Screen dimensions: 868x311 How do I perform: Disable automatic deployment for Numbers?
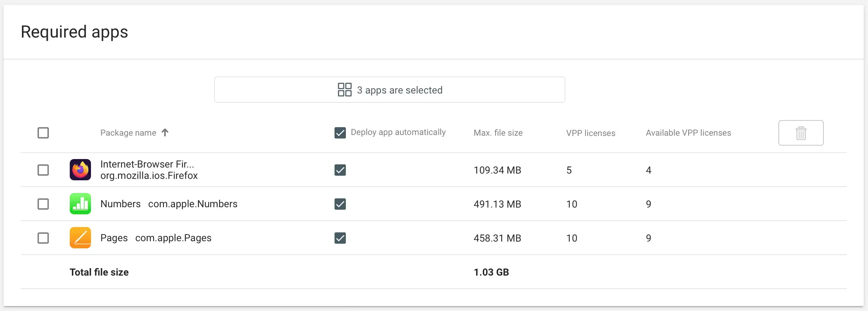click(340, 204)
